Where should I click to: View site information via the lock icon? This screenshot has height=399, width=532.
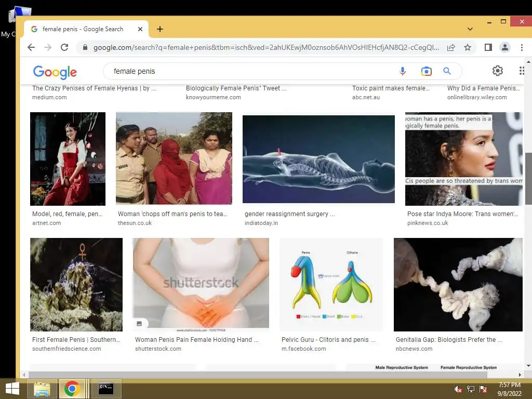pos(85,47)
